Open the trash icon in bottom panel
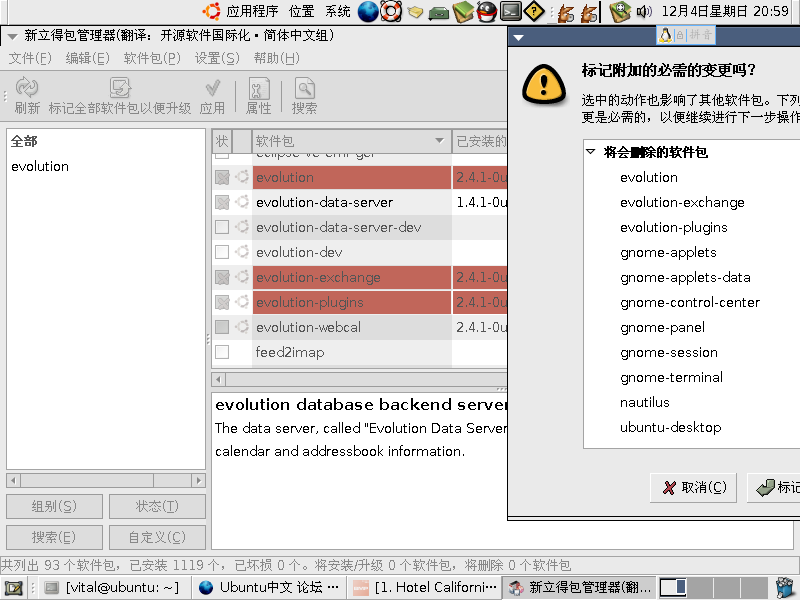Image resolution: width=800 pixels, height=600 pixels. click(x=785, y=588)
